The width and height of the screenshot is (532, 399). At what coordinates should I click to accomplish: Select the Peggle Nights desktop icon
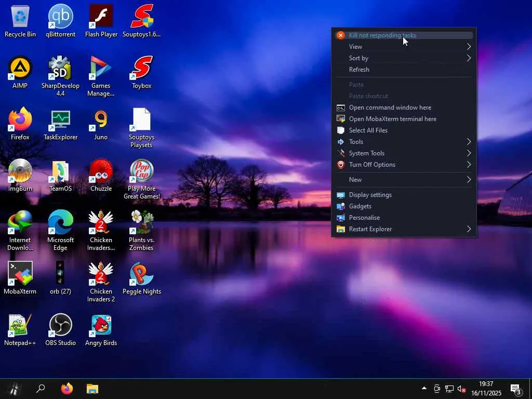[141, 274]
